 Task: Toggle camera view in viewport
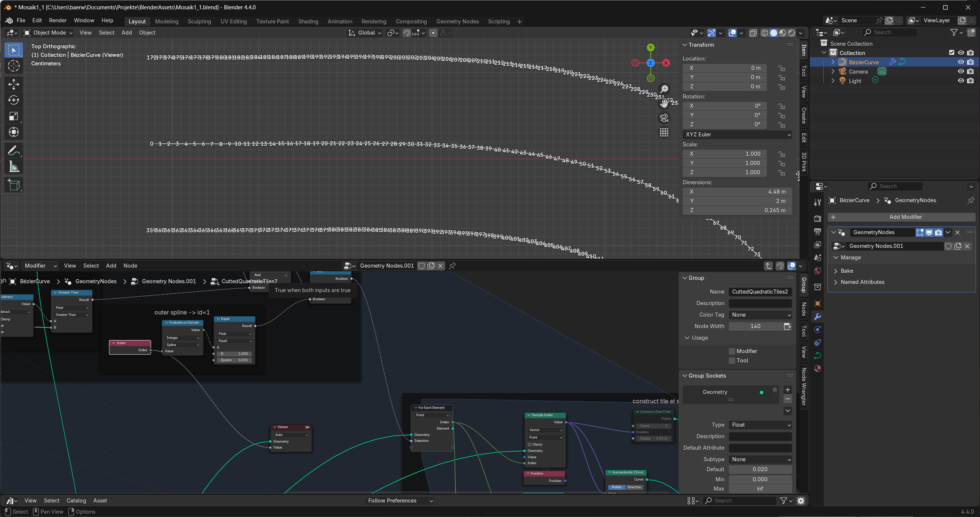pos(664,118)
